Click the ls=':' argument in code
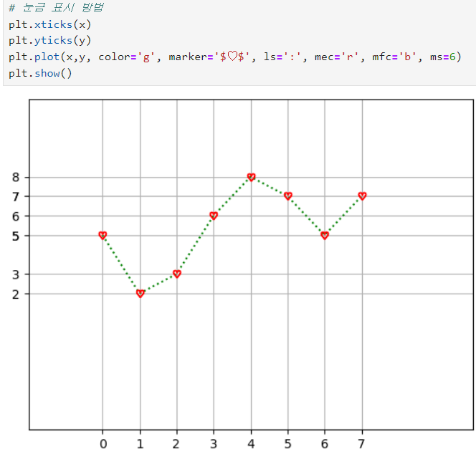The image size is (476, 452). pyautogui.click(x=282, y=57)
